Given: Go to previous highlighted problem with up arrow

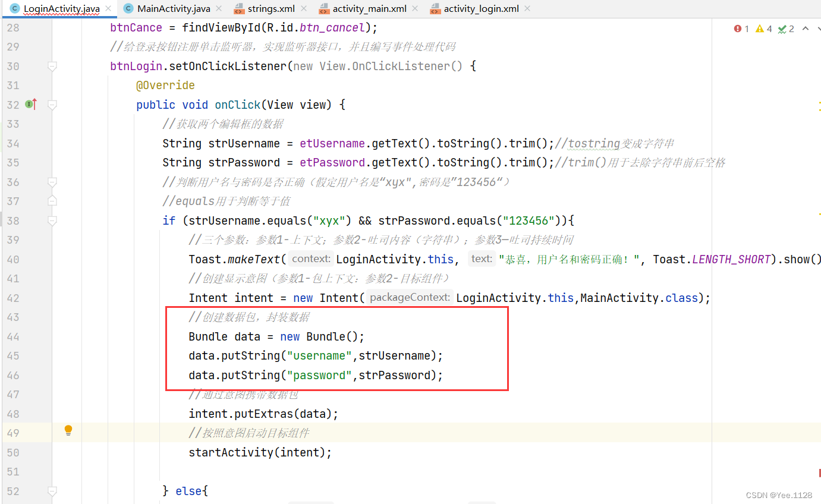Looking at the screenshot, I should tap(806, 29).
